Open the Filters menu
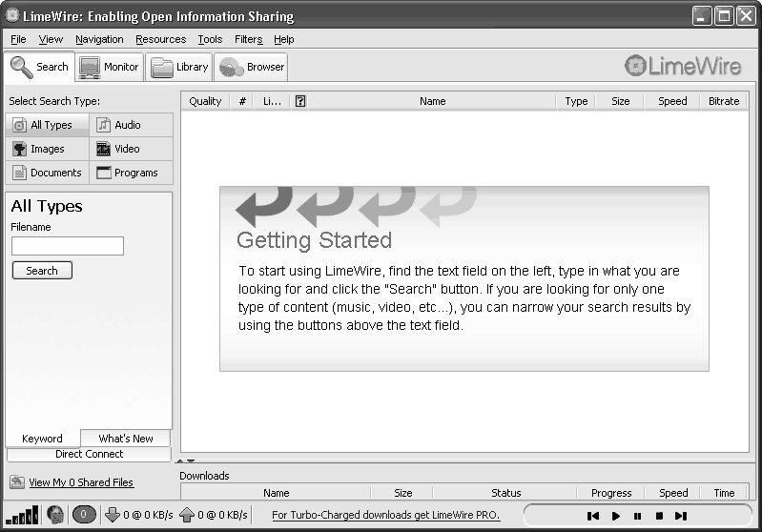Viewport: 762px width, 532px height. point(248,39)
